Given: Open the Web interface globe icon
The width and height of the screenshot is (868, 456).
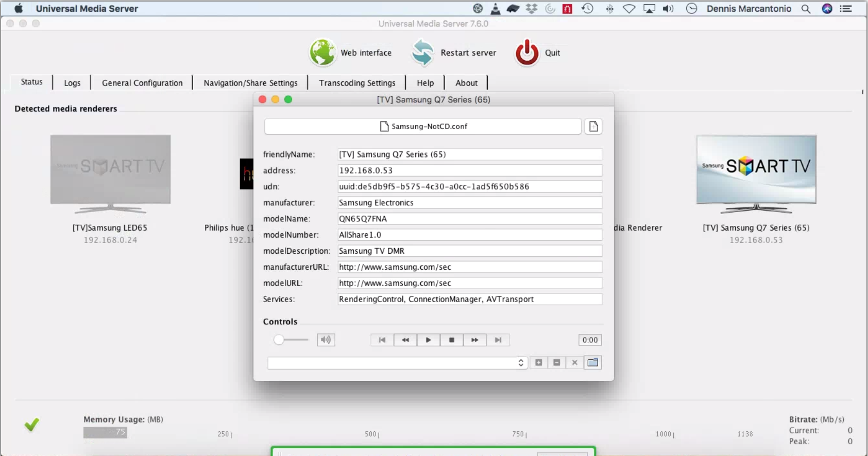Looking at the screenshot, I should [x=322, y=52].
